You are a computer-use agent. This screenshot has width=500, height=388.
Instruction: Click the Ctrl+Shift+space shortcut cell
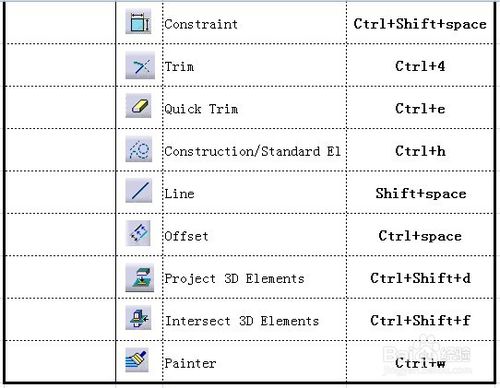click(x=420, y=23)
